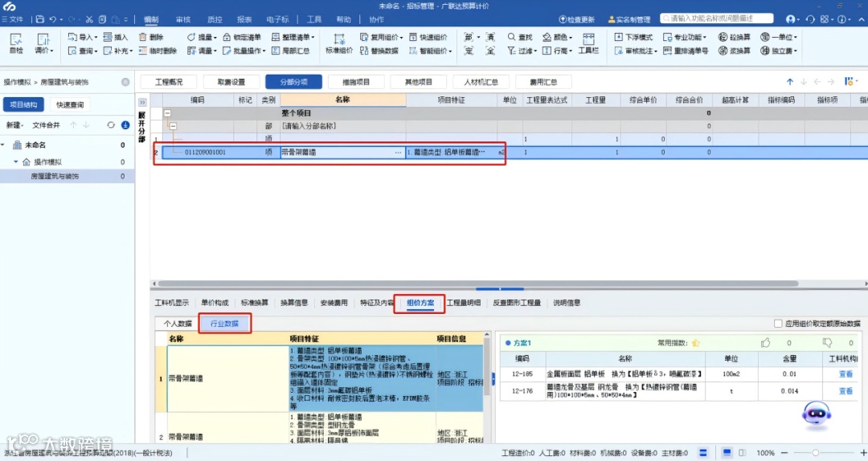Viewport: 868px width, 461px height.
Task: Open the 标准组价 standard pricing tool
Action: coord(339,43)
